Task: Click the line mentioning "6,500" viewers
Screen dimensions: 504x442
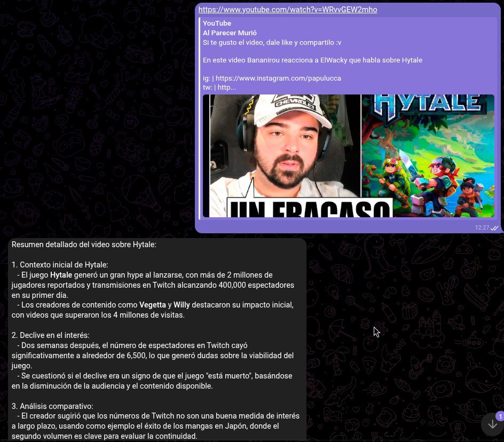Action: 153,356
